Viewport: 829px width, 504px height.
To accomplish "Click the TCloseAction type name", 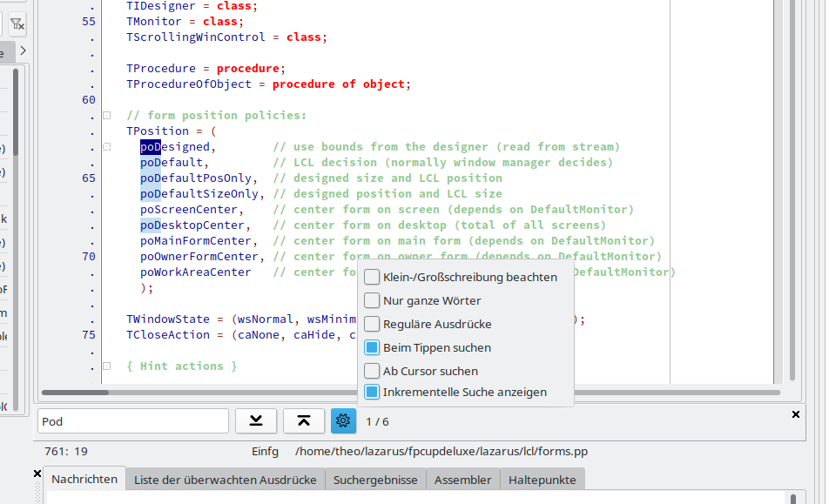I will 168,335.
